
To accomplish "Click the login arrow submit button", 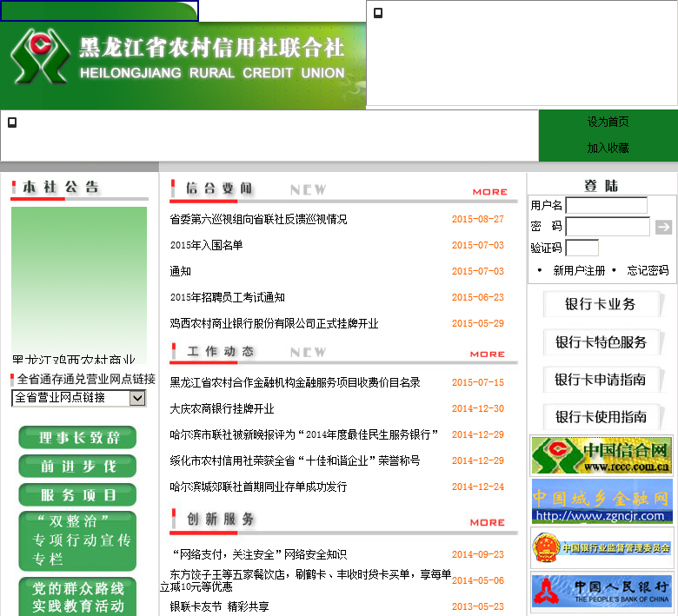I will pyautogui.click(x=663, y=227).
